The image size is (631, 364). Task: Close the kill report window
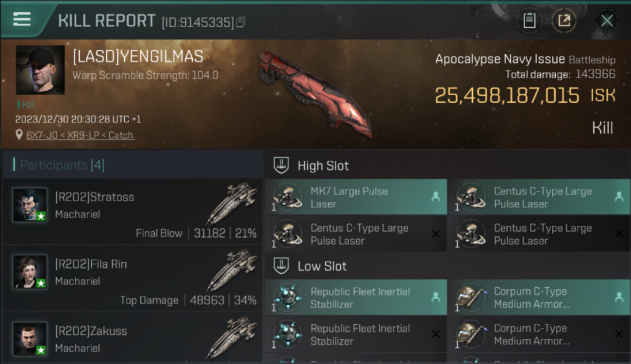pos(607,20)
